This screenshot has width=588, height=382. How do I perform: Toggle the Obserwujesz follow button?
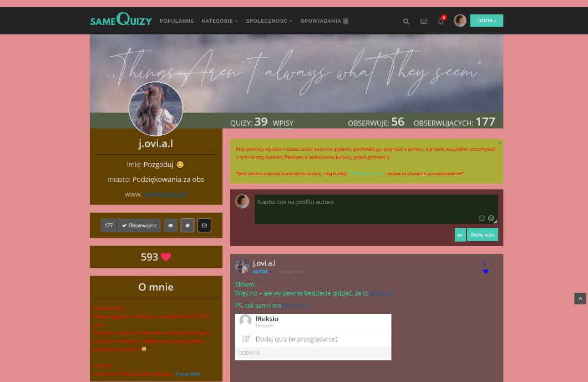click(x=139, y=226)
